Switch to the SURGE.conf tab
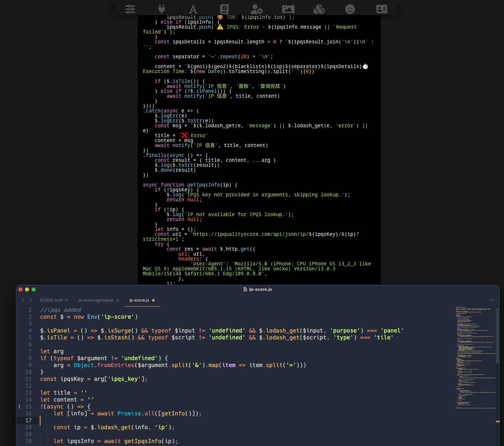 [51, 300]
